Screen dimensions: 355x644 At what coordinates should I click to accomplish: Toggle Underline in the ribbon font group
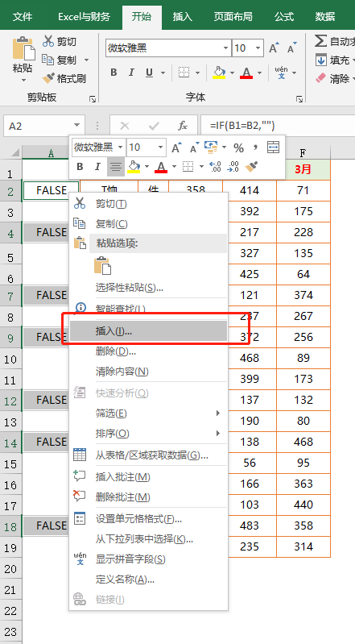tap(150, 73)
